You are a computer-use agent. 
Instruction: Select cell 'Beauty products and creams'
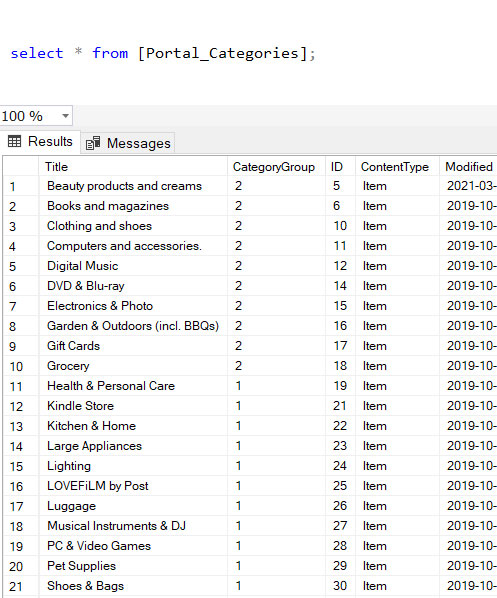tap(133, 186)
